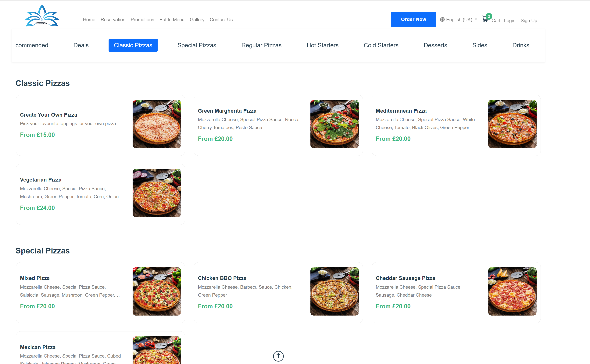Select the Drinks category tab
Viewport: 590px width, 364px height.
(x=520, y=45)
